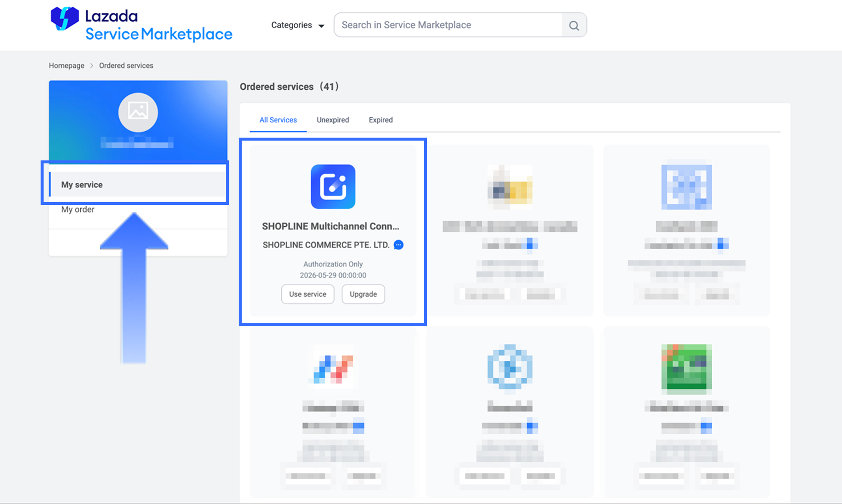Click the Authorization Only plan label
This screenshot has width=842, height=504.
point(333,264)
